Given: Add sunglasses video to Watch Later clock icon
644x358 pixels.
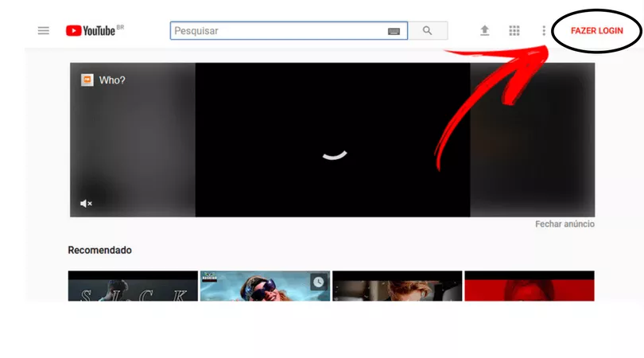Looking at the screenshot, I should tap(318, 282).
